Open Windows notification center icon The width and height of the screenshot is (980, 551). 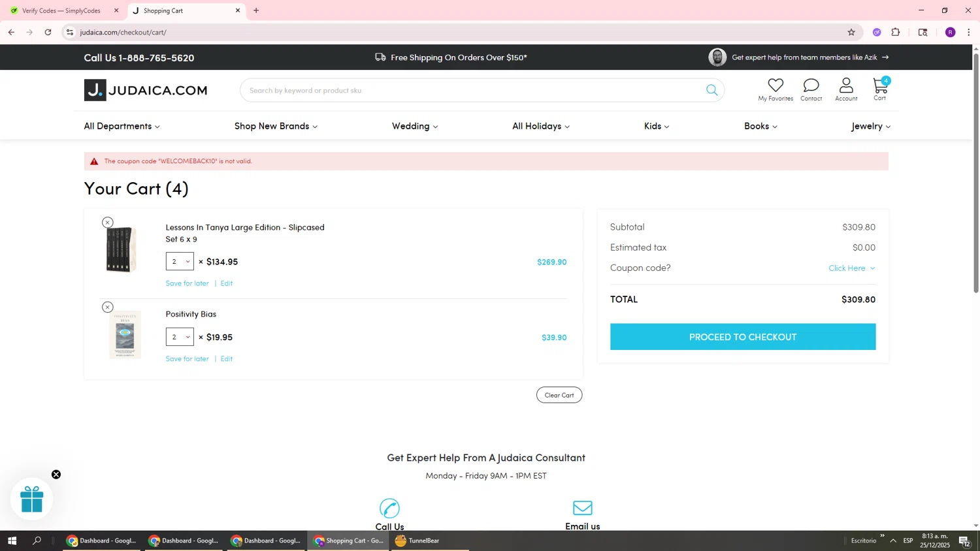[964, 541]
